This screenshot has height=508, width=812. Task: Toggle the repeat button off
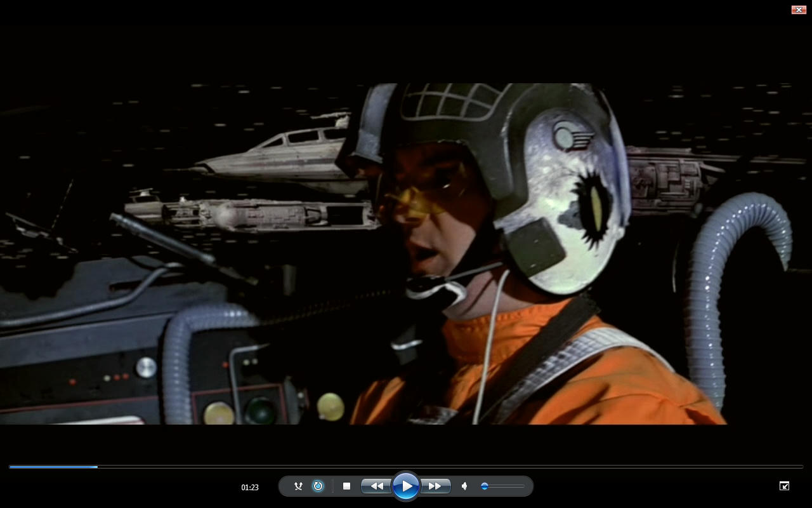point(318,486)
